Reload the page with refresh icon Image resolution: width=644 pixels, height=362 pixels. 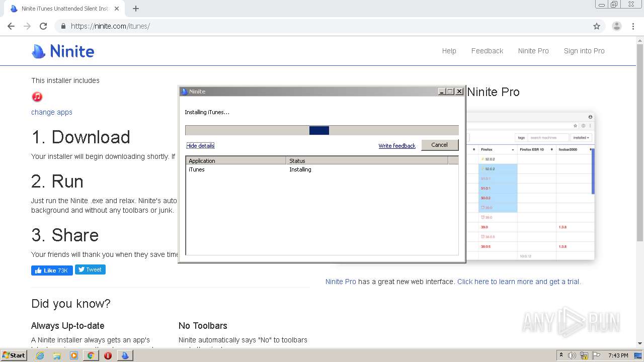43,26
